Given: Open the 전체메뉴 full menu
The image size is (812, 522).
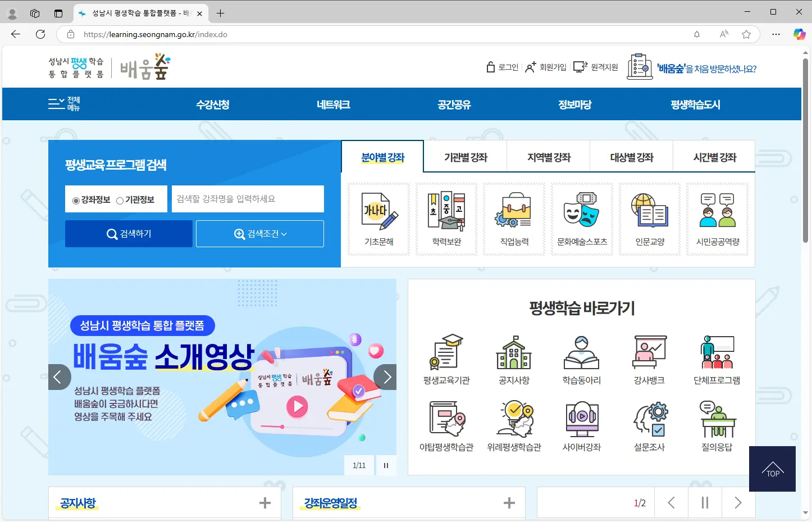Looking at the screenshot, I should click(63, 103).
